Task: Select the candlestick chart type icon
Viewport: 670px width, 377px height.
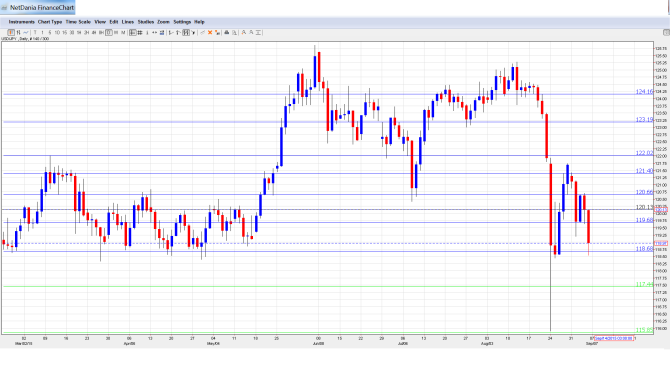Action: click(11, 32)
